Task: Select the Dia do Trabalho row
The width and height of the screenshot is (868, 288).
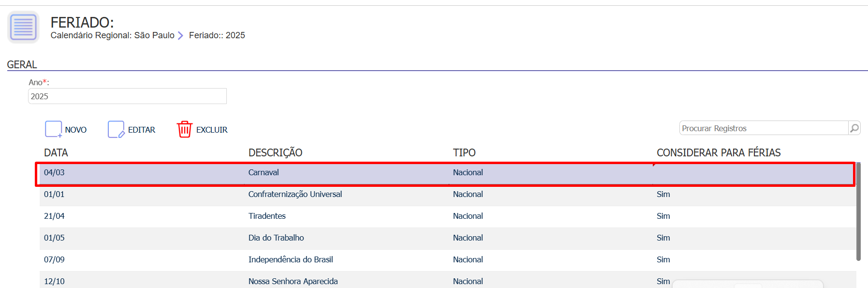Action: (447, 238)
